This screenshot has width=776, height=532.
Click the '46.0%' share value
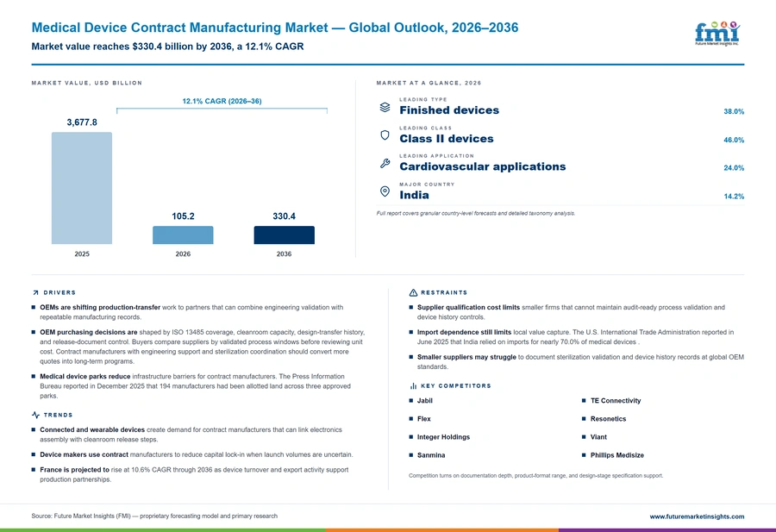(x=734, y=140)
